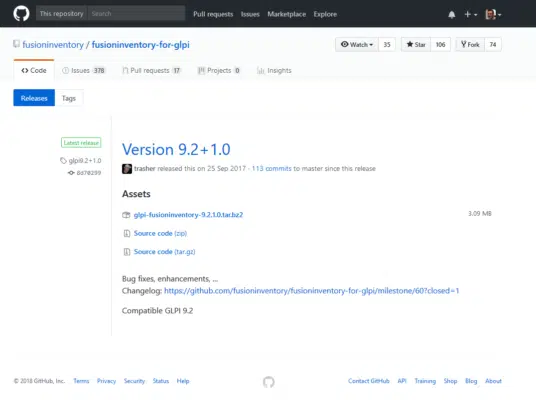536x400 pixels.
Task: Star the repository
Action: point(416,44)
